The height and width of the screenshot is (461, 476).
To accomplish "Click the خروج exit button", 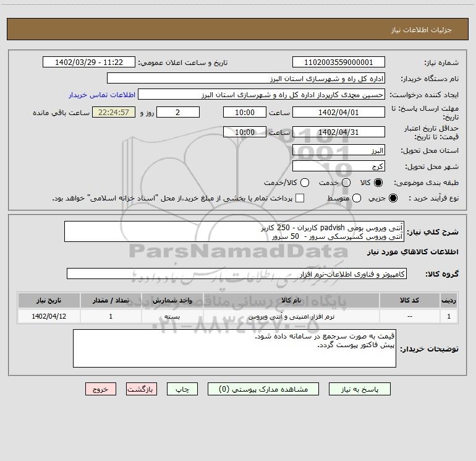I will [x=101, y=389].
